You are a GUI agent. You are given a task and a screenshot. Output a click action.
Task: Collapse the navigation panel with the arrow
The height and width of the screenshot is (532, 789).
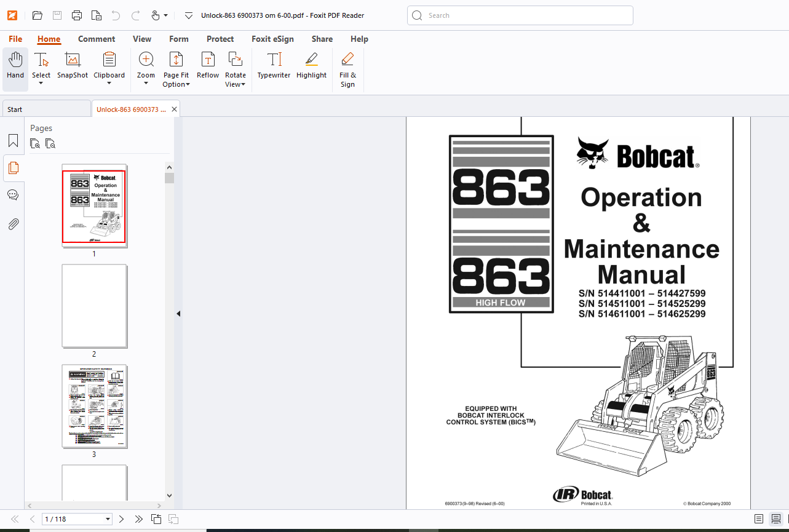click(x=178, y=314)
